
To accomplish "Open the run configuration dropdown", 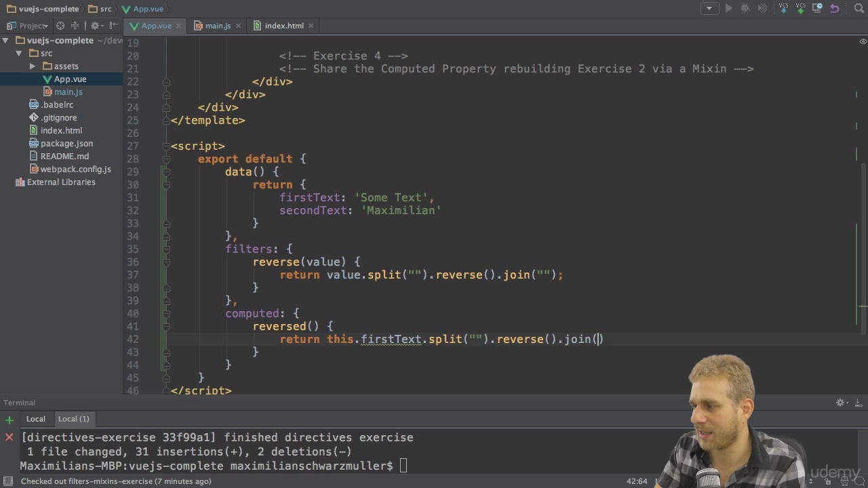I will [709, 9].
